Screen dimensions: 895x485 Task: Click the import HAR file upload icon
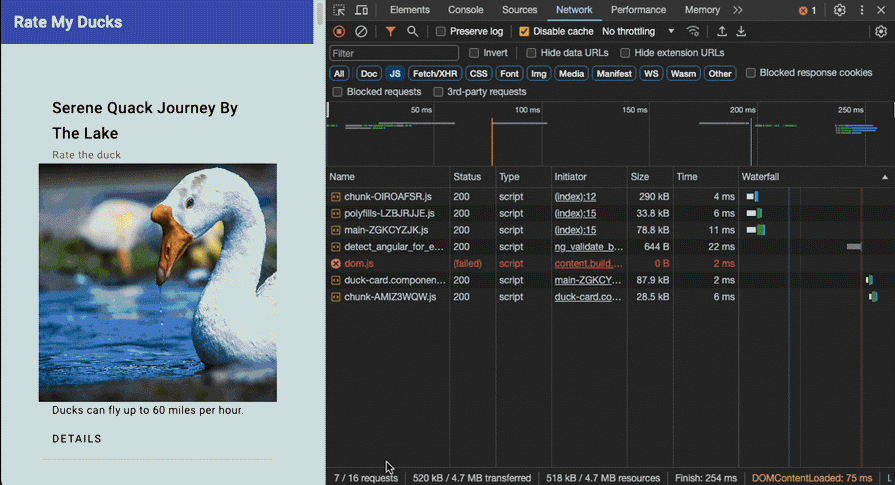722,32
